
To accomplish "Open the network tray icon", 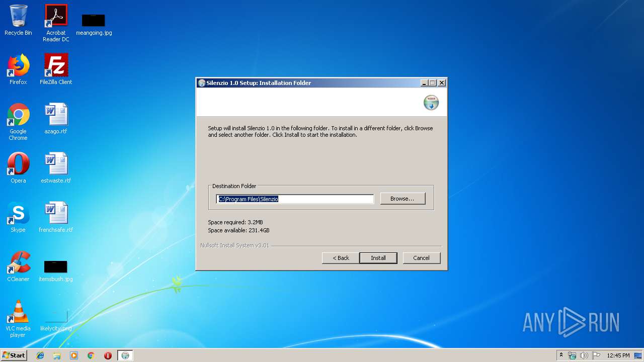I will pos(572,355).
